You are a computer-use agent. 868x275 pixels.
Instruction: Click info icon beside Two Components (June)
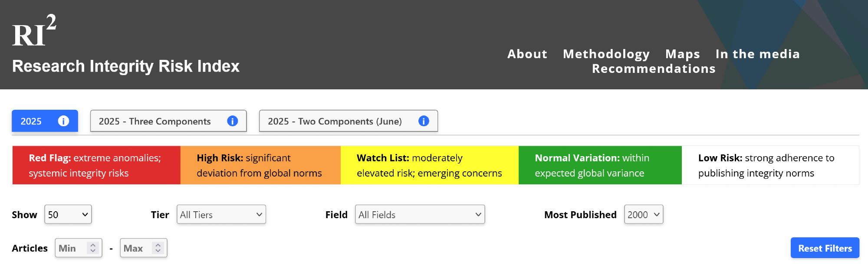(424, 121)
